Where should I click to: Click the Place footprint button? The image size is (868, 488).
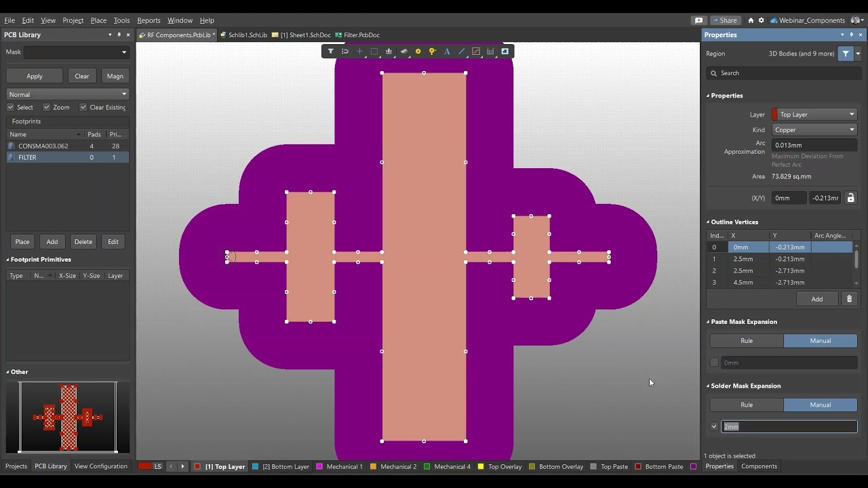pos(22,242)
